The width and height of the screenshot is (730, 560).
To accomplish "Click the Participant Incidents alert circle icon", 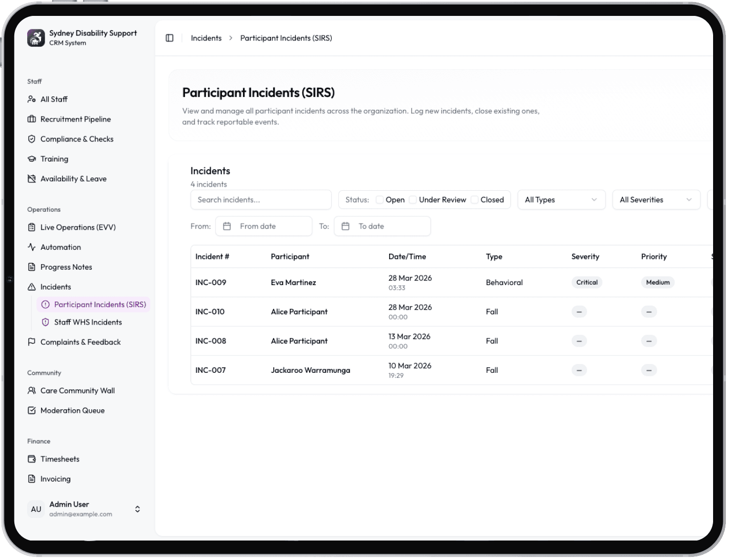I will tap(46, 305).
